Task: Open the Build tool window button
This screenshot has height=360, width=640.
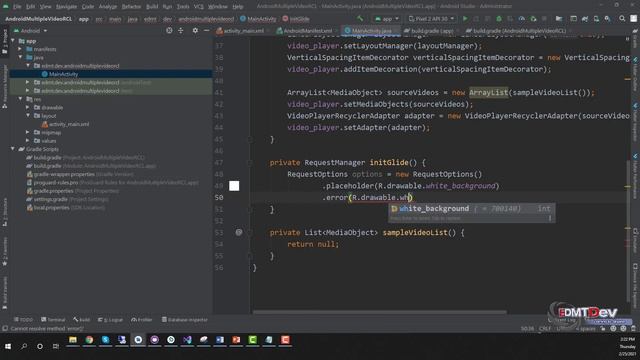Action: coord(82,320)
